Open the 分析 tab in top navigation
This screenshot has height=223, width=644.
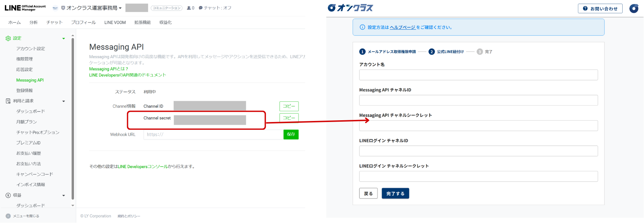click(33, 22)
